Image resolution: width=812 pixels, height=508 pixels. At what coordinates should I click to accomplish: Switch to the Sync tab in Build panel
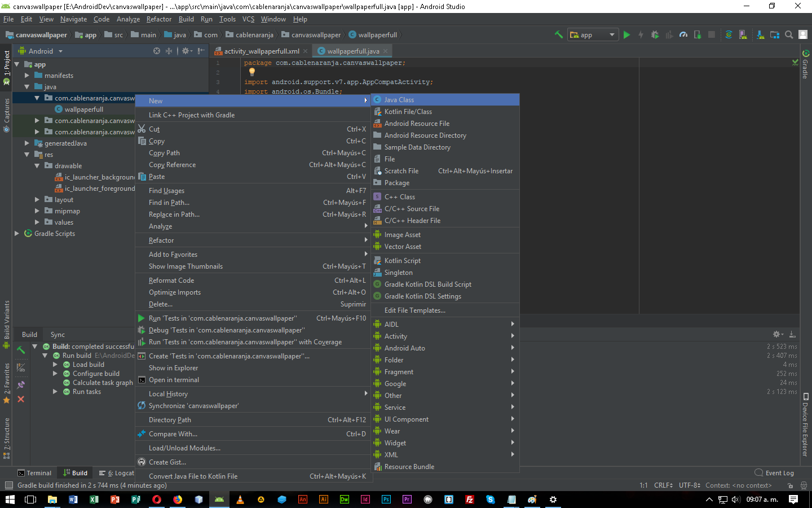click(58, 335)
